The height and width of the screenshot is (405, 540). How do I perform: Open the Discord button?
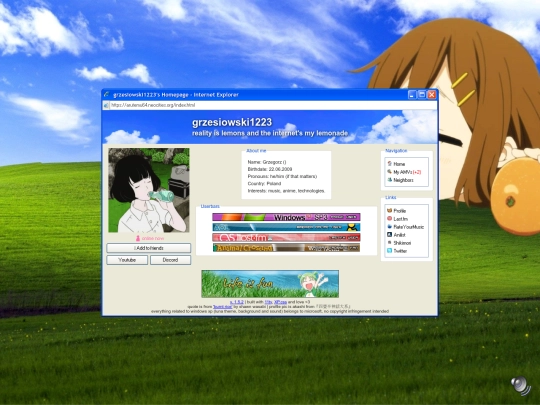(x=170, y=260)
